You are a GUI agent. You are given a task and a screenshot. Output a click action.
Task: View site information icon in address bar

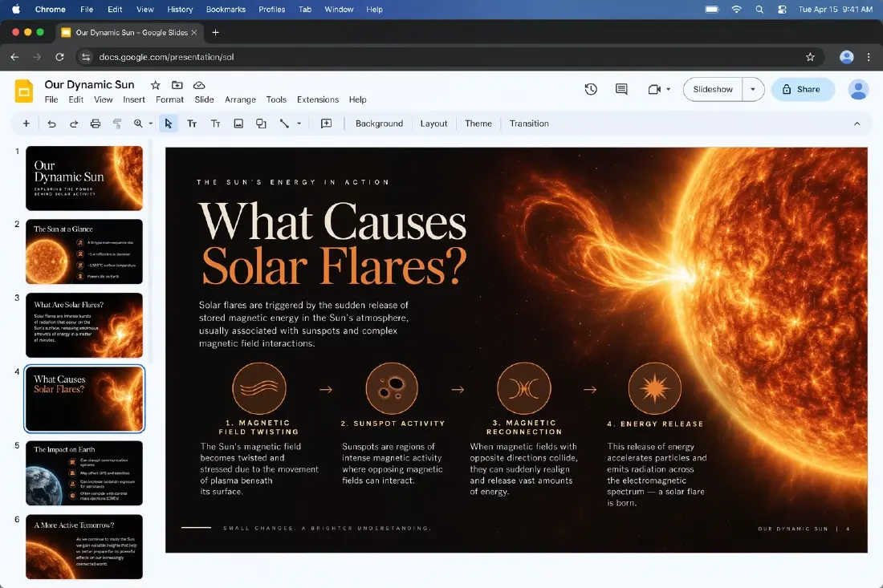point(86,57)
